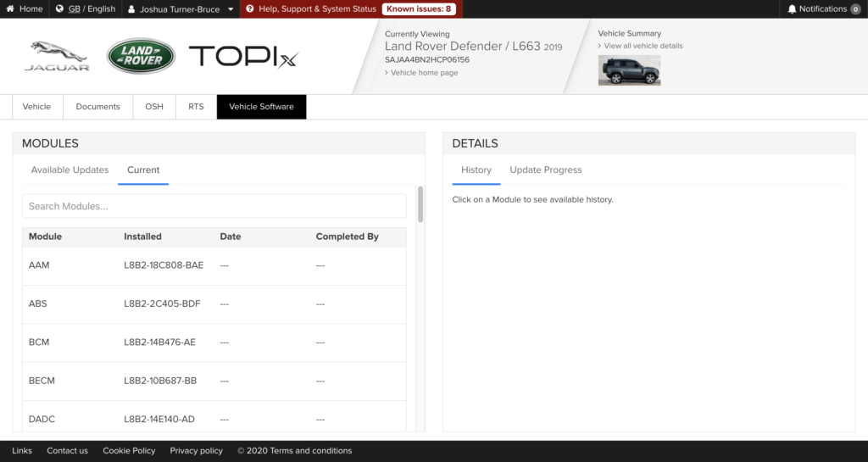Screen dimensions: 868x462
Task: Open the Cookie Policy footer link
Action: (x=129, y=451)
